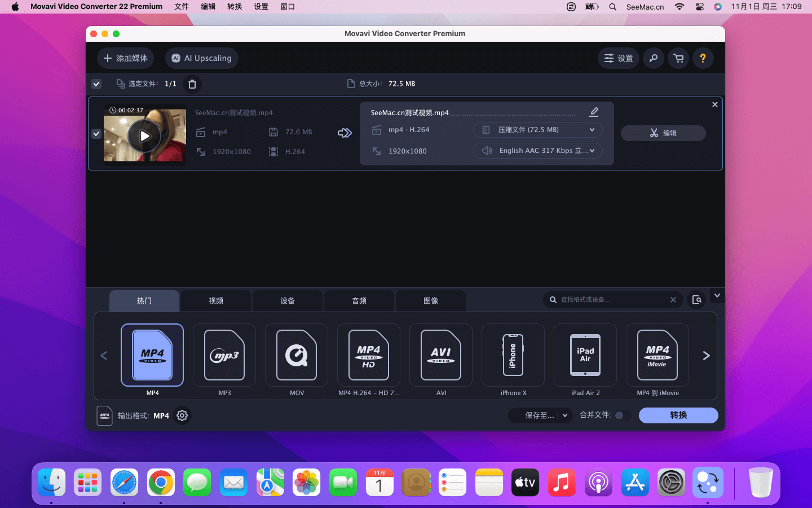812x508 pixels.
Task: Show previous format presets with left arrow
Action: (104, 356)
